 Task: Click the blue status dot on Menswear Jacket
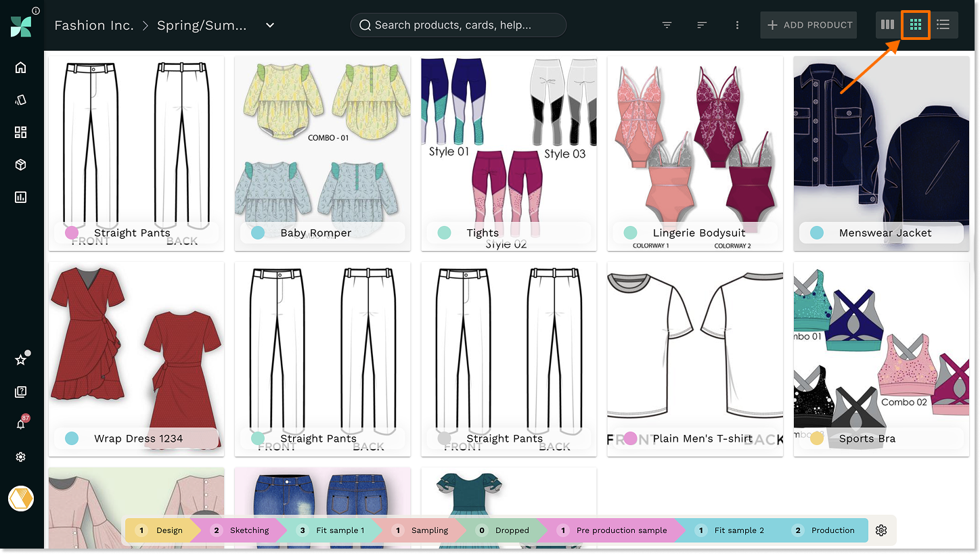pos(817,233)
